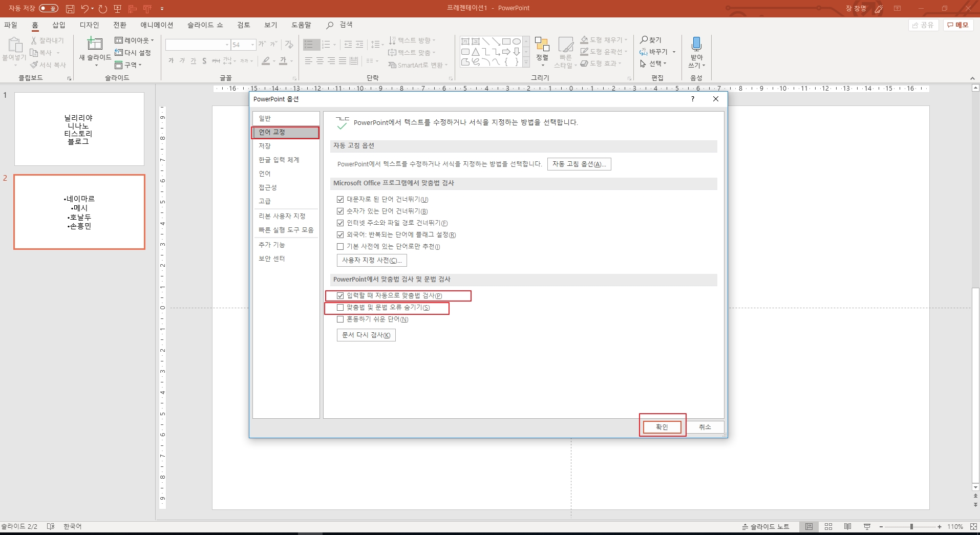Click the Find (찾기) icon

644,40
